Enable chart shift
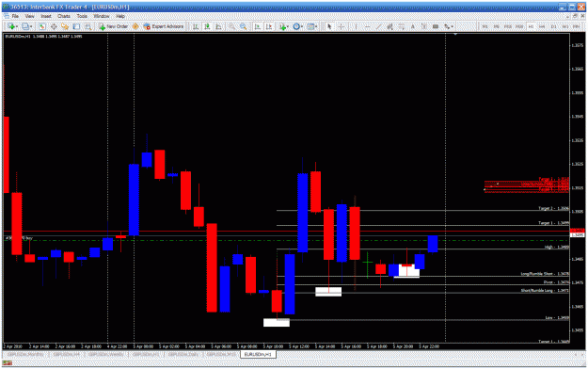The height and width of the screenshot is (369, 588). [x=269, y=26]
